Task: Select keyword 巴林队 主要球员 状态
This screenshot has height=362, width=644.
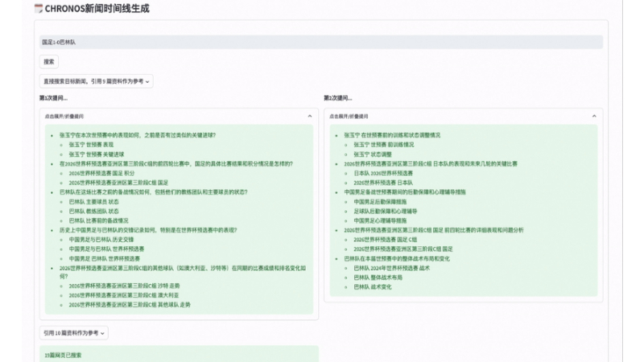Action: coord(93,202)
